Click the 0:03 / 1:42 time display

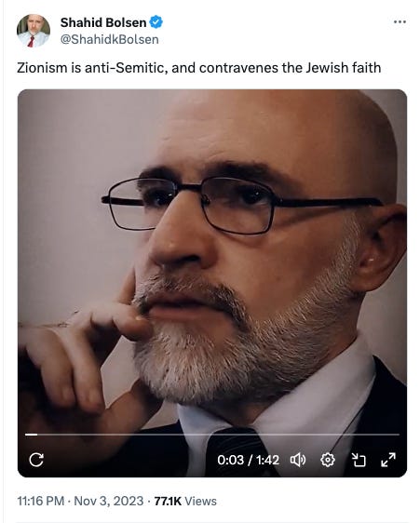[x=248, y=460]
